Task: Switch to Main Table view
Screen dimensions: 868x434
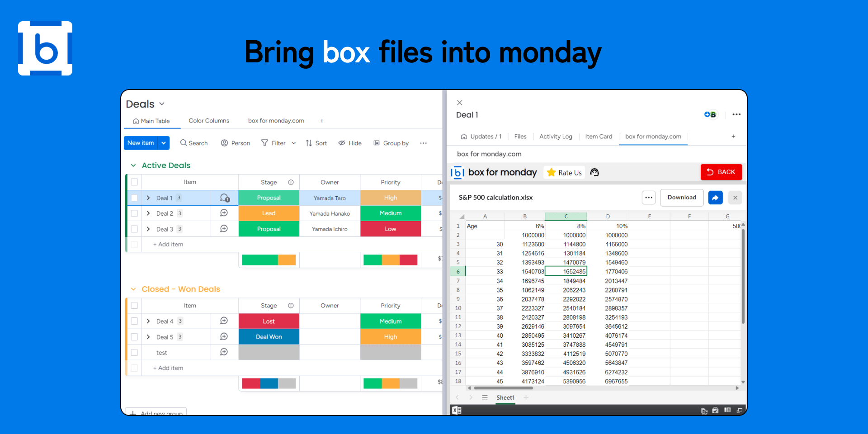Action: click(x=151, y=121)
